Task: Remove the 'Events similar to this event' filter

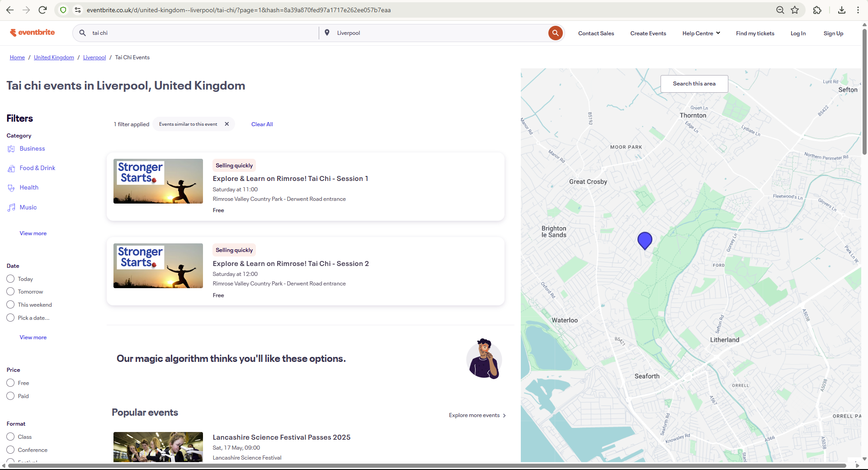Action: [x=227, y=124]
